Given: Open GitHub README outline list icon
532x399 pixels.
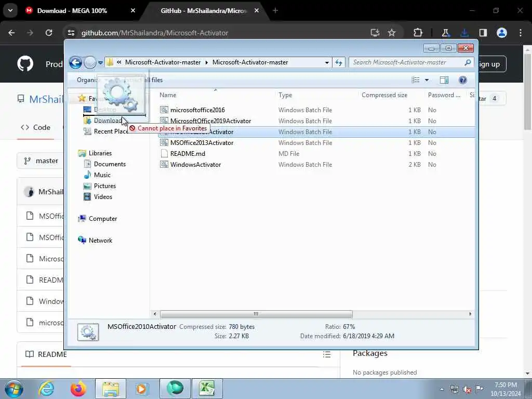Looking at the screenshot, I should click(327, 354).
